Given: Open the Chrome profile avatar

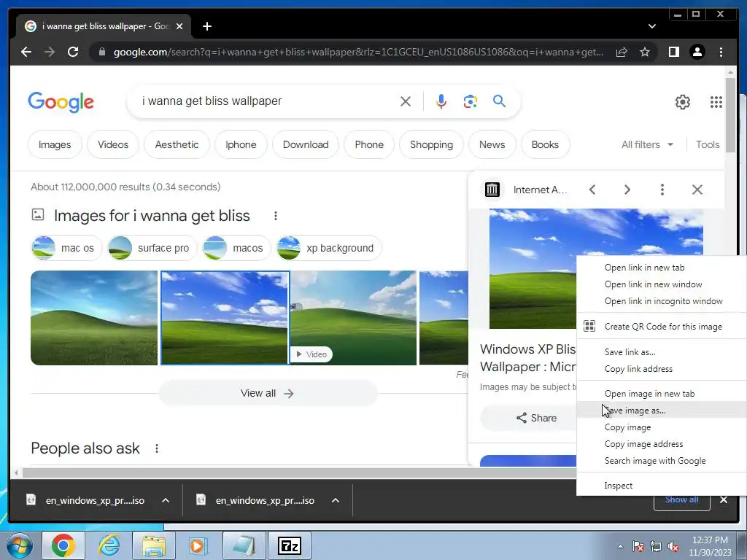Looking at the screenshot, I should click(697, 52).
